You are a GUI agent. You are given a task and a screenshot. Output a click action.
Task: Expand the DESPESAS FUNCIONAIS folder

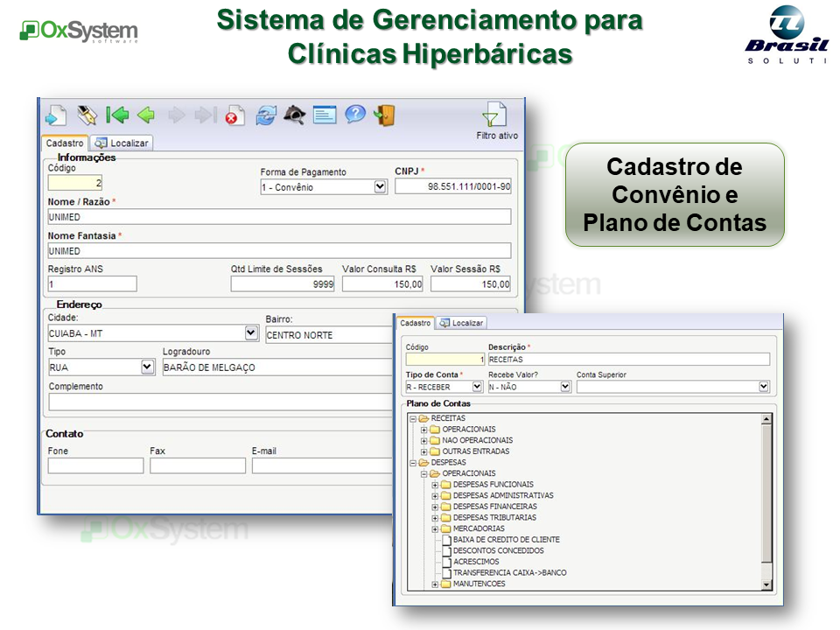point(435,485)
